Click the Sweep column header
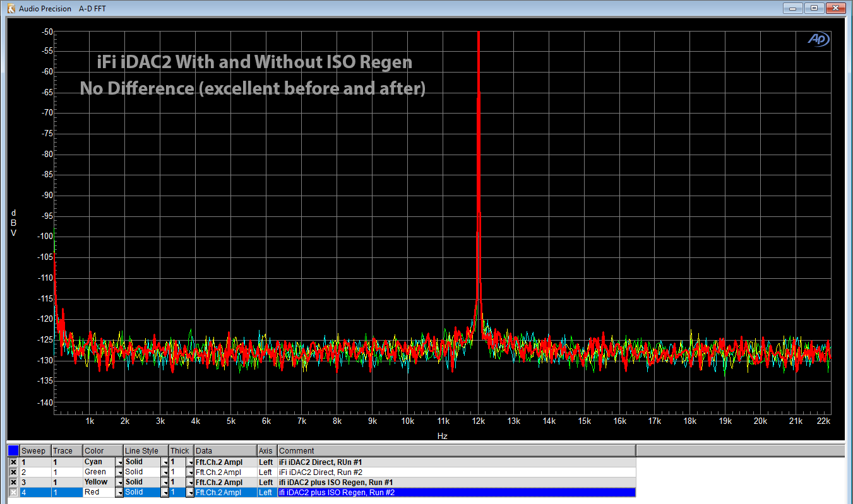Viewport: 853px width, 504px height. [35, 451]
